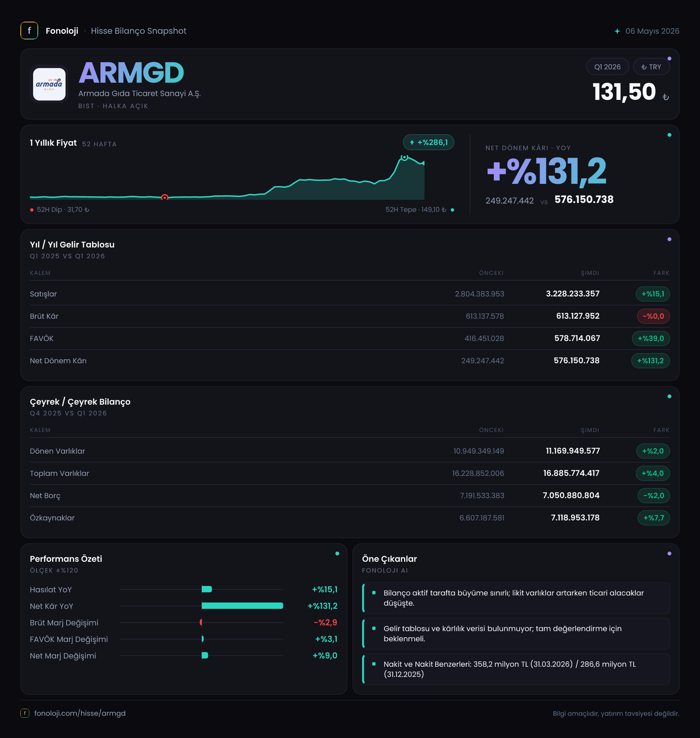Image resolution: width=700 pixels, height=738 pixels.
Task: Click the Fonoloji brand name
Action: [62, 31]
